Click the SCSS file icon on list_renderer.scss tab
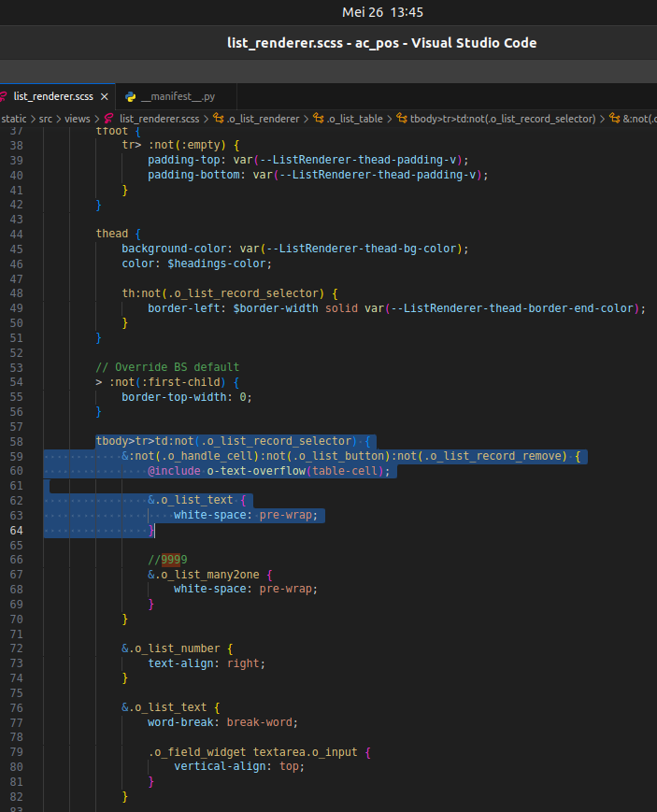The width and height of the screenshot is (657, 812). click(x=5, y=96)
